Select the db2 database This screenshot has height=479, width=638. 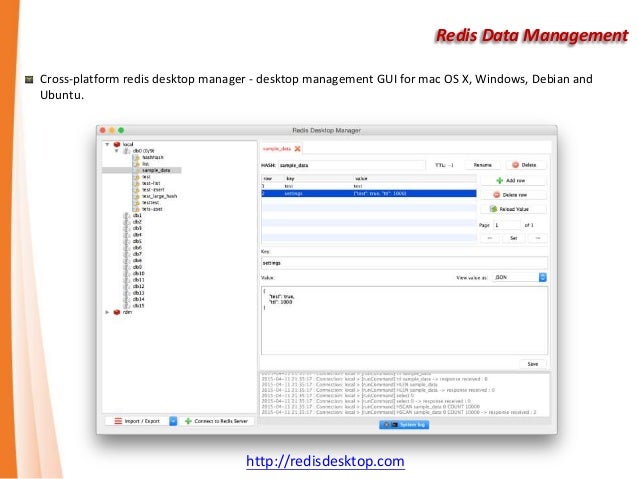pos(137,222)
